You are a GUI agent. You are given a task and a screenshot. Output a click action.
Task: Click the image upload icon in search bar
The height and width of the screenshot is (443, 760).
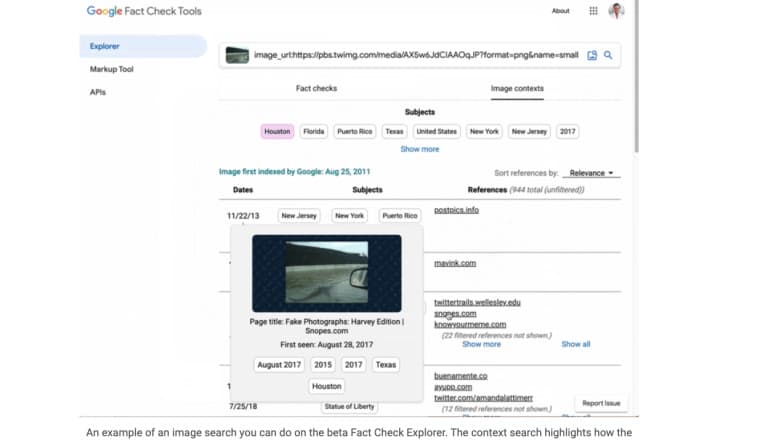[592, 55]
